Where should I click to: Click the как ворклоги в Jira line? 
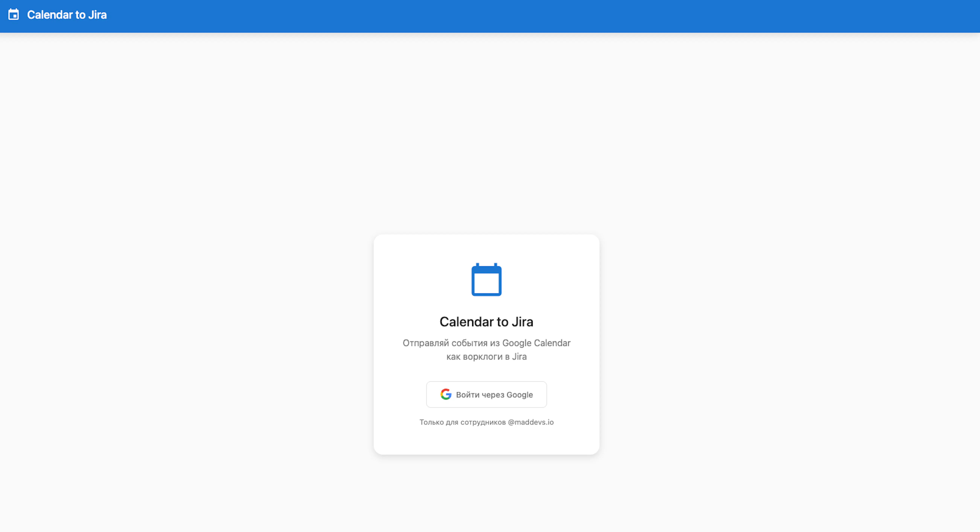486,357
